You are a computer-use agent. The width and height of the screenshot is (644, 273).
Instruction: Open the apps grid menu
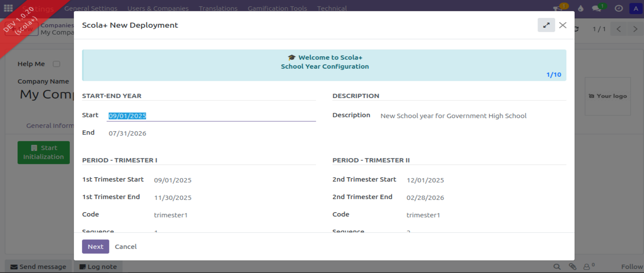click(8, 8)
